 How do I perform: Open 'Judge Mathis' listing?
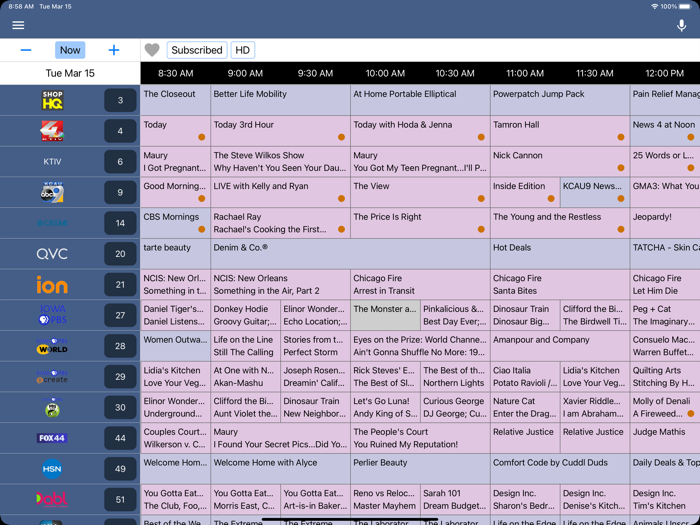pos(665,438)
